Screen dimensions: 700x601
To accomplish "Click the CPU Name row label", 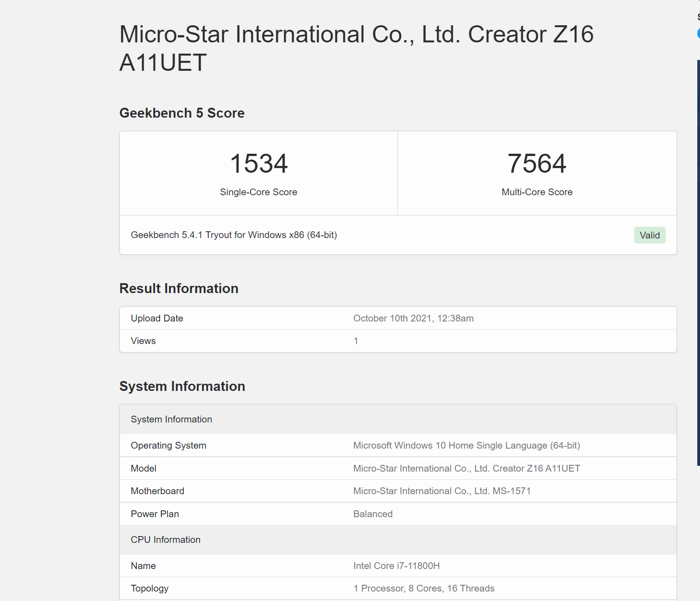I will (x=143, y=566).
